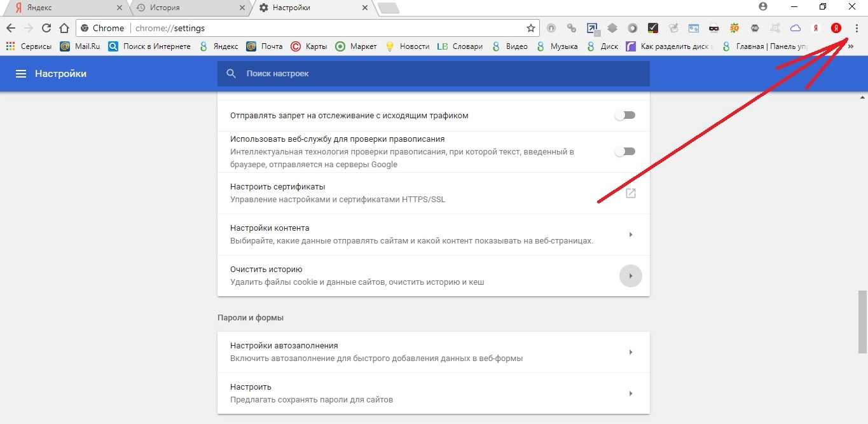Image resolution: width=868 pixels, height=424 pixels.
Task: Open the Chrome profile account icon
Action: coord(763,6)
